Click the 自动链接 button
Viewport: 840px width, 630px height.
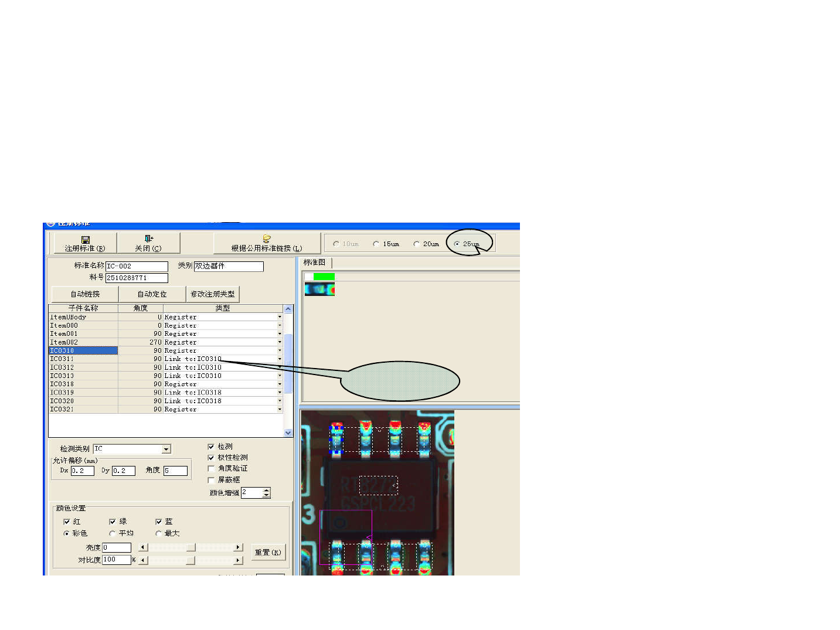tap(85, 294)
